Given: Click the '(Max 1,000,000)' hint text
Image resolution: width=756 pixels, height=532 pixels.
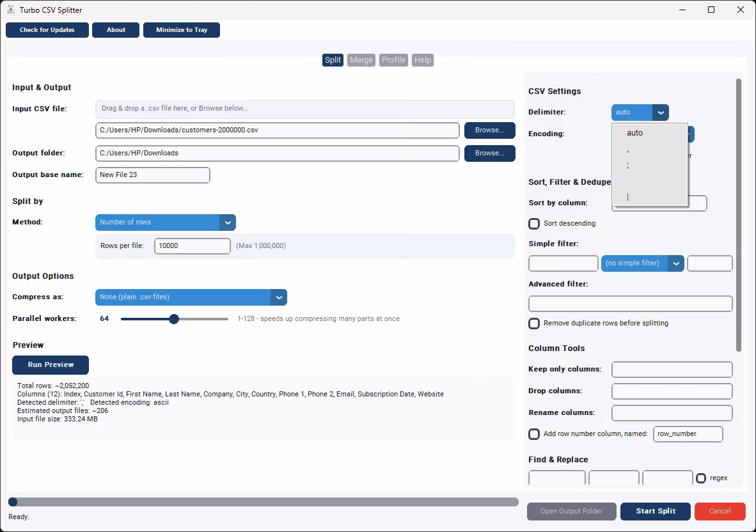Looking at the screenshot, I should 261,246.
